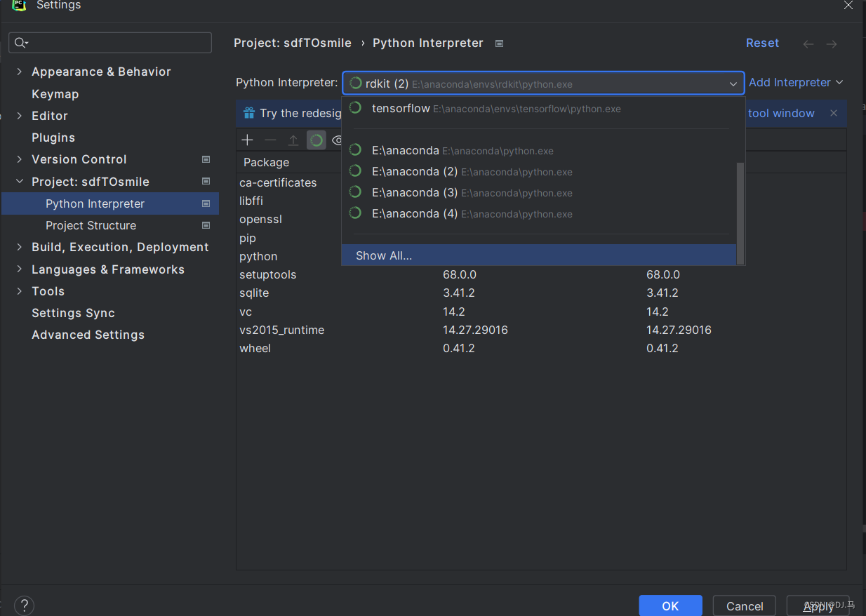Click the Cancel button

[745, 605]
